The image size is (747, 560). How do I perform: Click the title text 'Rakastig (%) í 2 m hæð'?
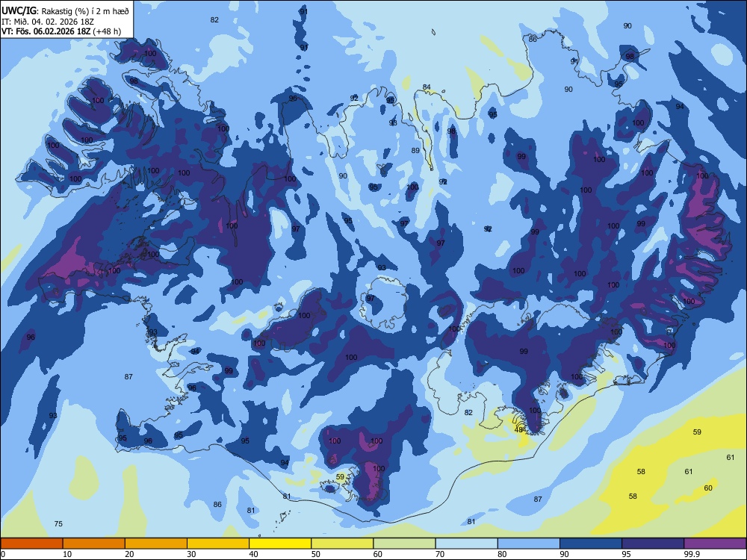pyautogui.click(x=85, y=10)
